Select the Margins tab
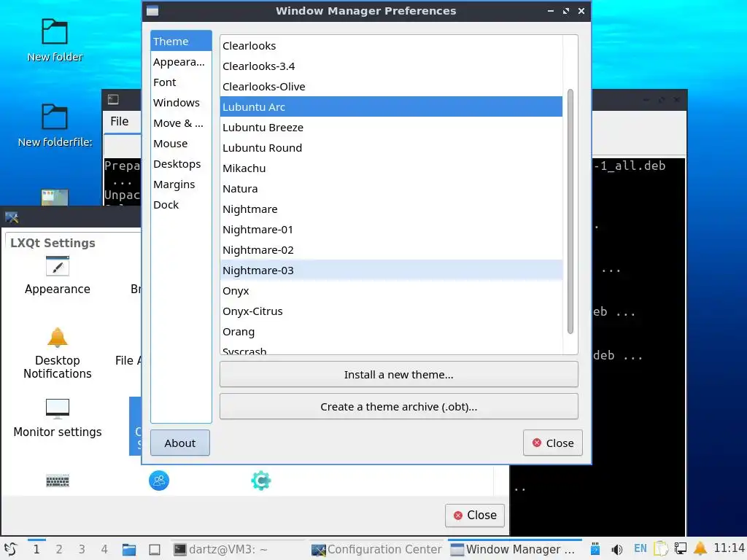747x560 pixels. coord(181,184)
